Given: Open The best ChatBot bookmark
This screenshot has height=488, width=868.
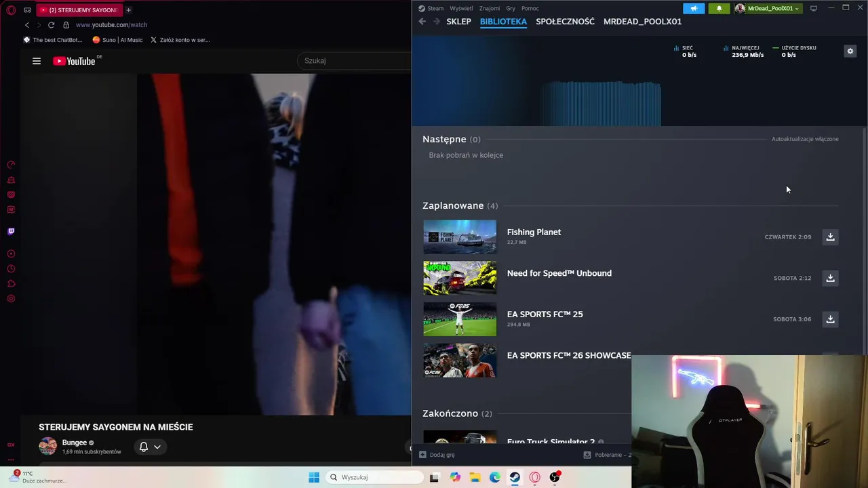Looking at the screenshot, I should tap(53, 40).
